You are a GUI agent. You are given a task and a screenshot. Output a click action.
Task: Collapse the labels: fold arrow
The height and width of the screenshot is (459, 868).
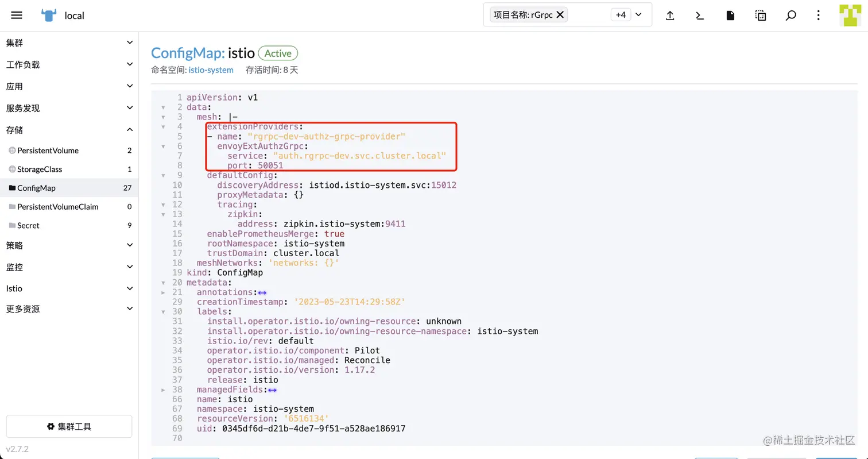[x=163, y=312]
